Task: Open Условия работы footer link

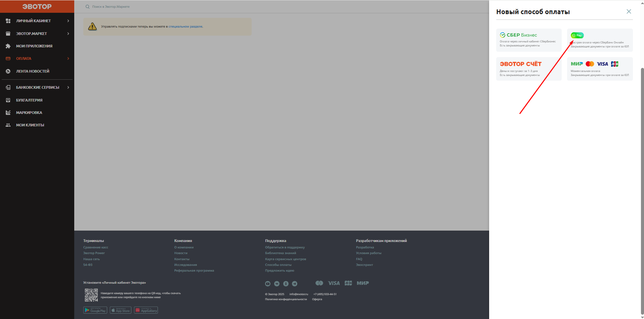Action: 369,253
